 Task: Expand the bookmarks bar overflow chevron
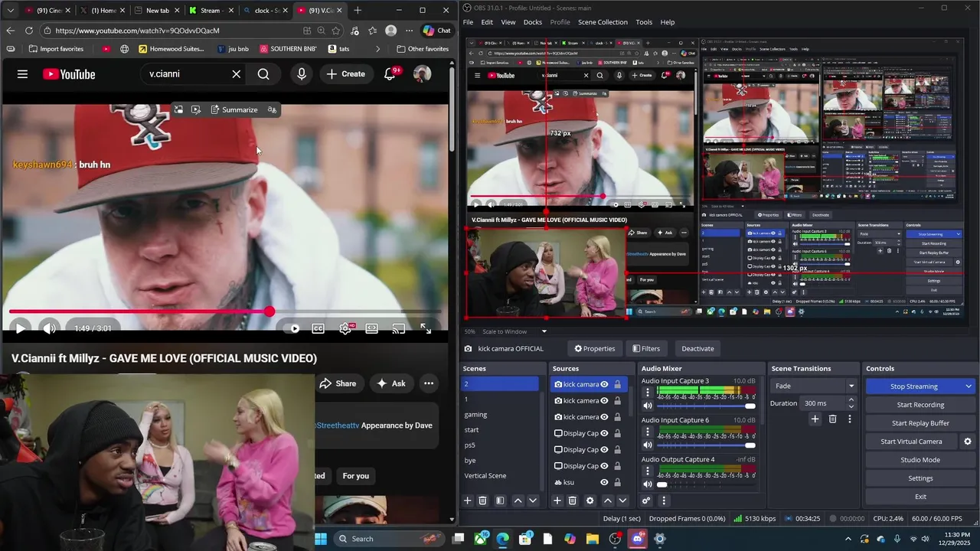coord(377,49)
